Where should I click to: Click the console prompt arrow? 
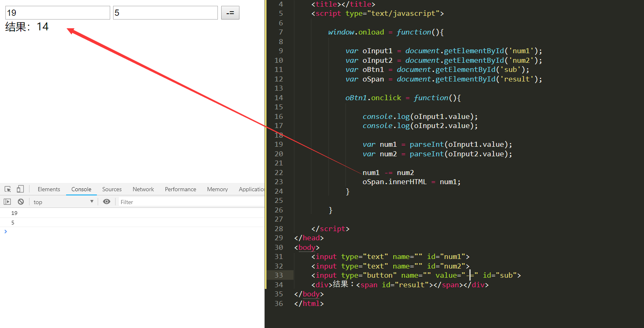pos(5,232)
